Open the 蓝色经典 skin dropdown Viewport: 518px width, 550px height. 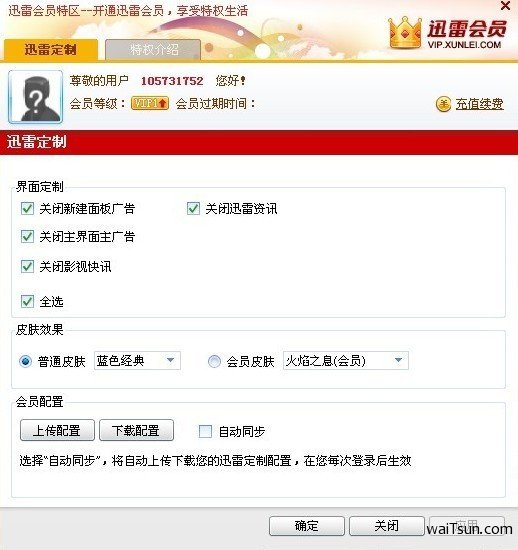point(137,361)
